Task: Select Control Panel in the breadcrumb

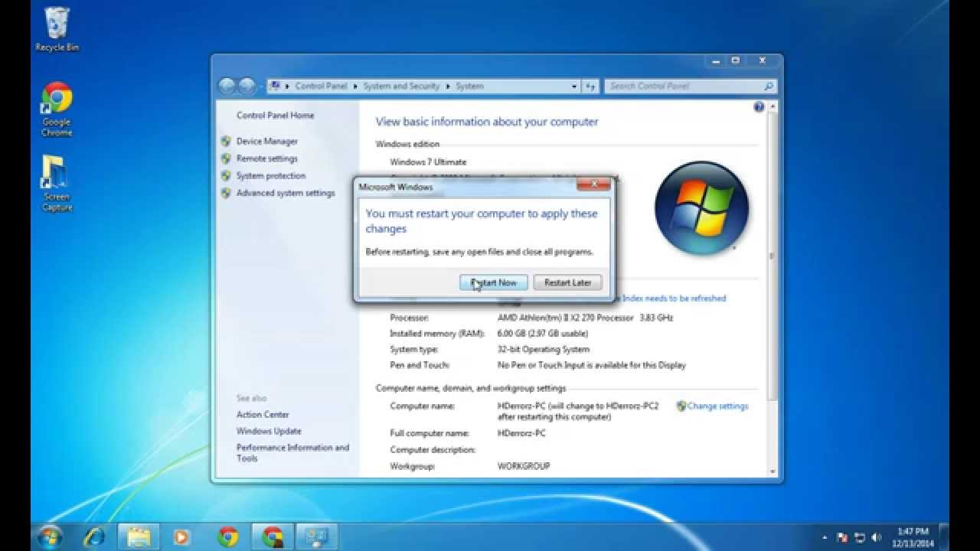Action: 321,86
